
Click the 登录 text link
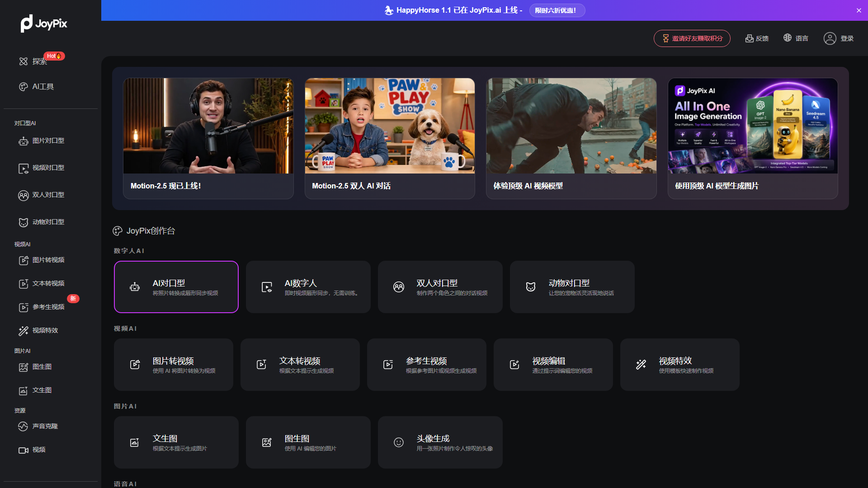coord(847,38)
